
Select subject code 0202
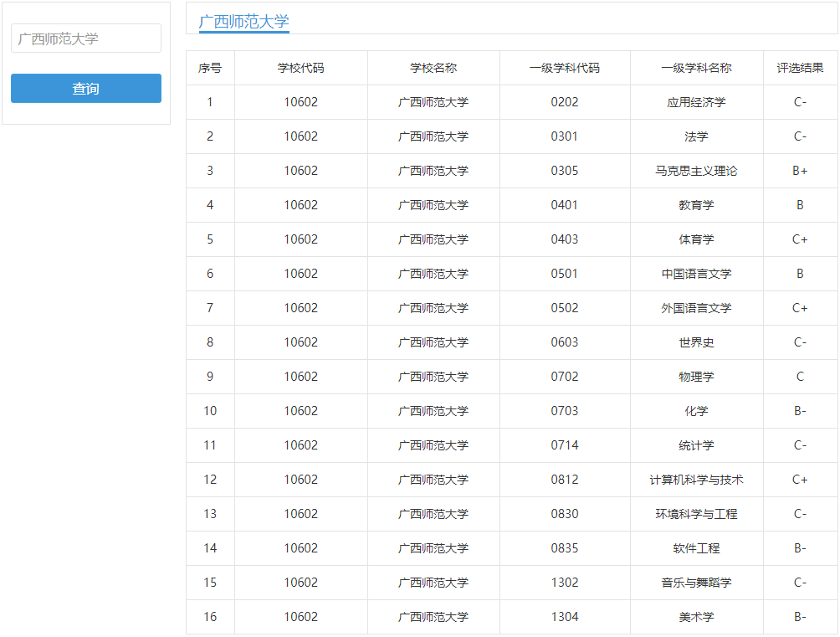(x=565, y=102)
